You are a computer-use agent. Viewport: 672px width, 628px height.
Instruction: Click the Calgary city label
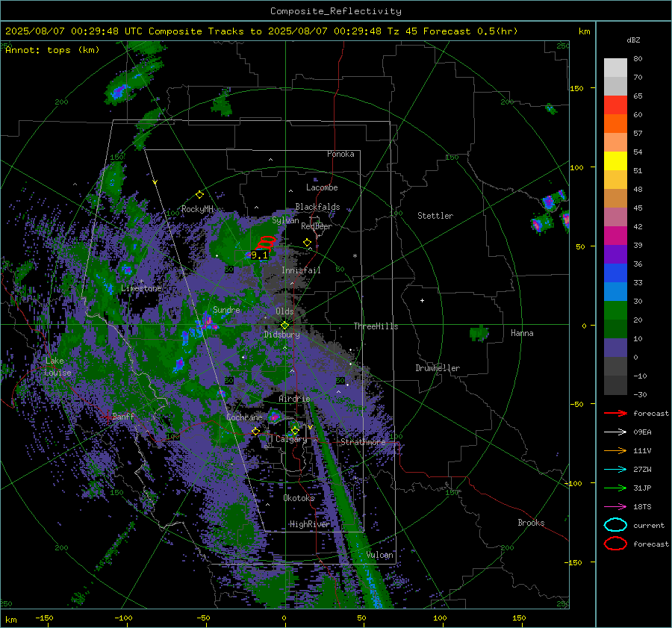pyautogui.click(x=291, y=439)
